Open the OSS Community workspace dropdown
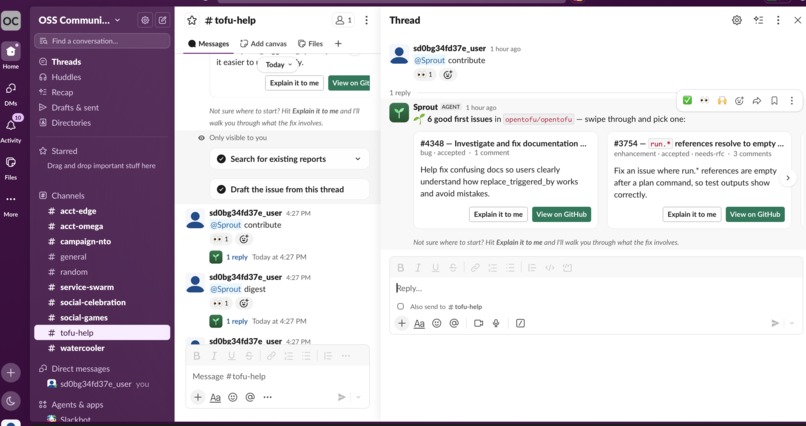 pyautogui.click(x=79, y=21)
